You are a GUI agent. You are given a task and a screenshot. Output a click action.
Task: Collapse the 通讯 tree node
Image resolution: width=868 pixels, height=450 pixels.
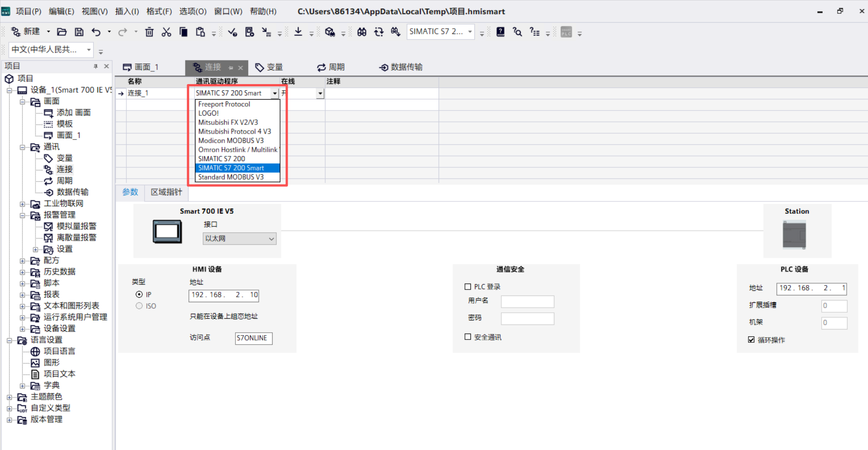point(22,147)
